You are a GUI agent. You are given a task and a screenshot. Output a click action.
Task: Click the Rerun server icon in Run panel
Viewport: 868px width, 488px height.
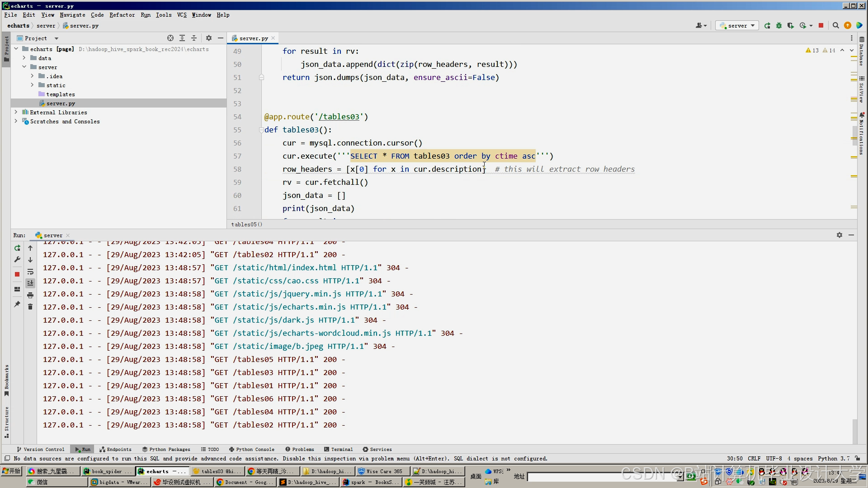tap(17, 248)
